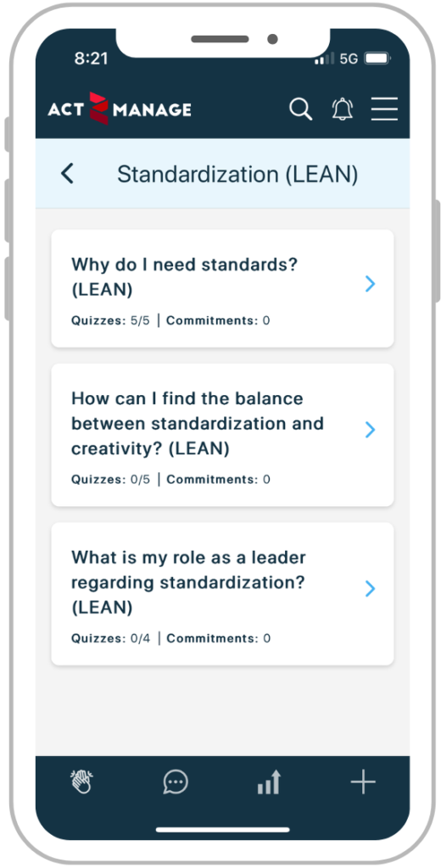Expand chevron for role as a leader card
This screenshot has height=868, width=441.
coord(371,588)
